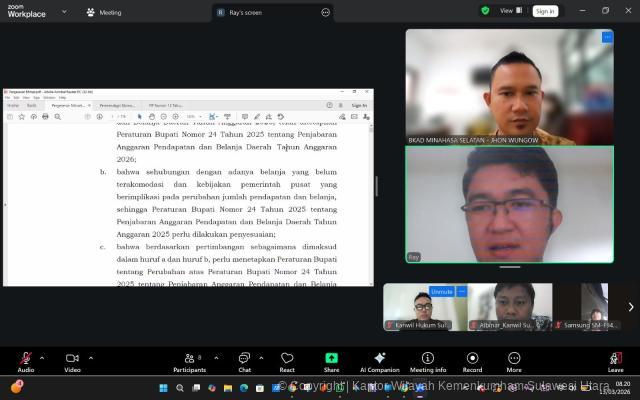Expand the Zoom Workplace dropdown chevron

[x=64, y=12]
